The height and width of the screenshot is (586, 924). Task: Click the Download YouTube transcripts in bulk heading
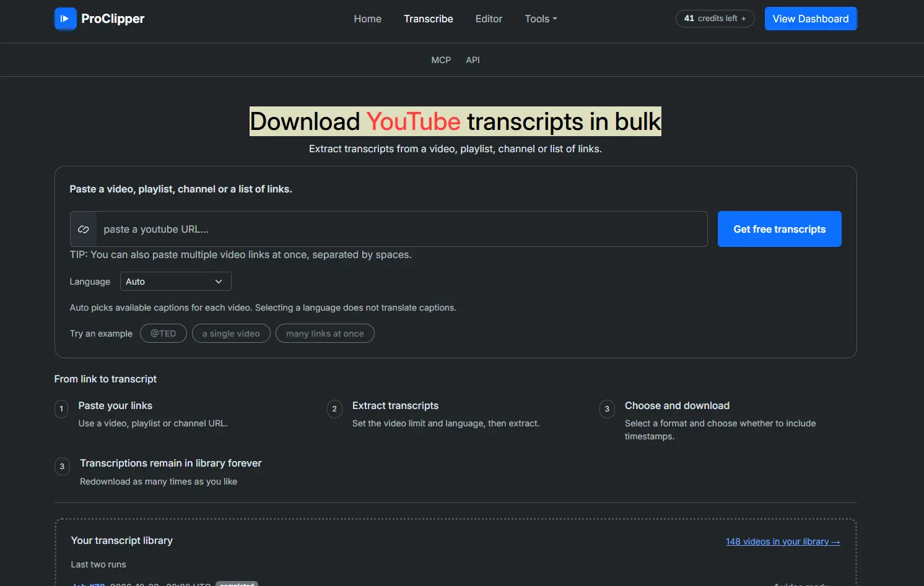click(455, 121)
